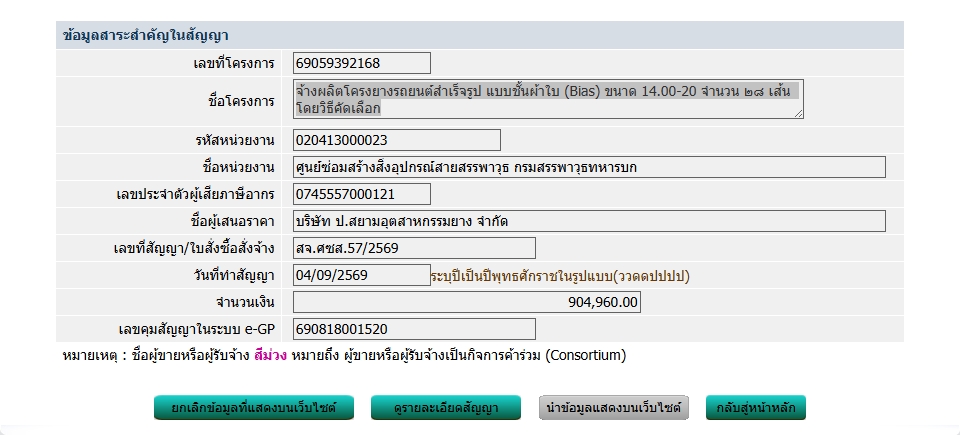Click the contract number field สจ.ศซส.57/2569
The width and height of the screenshot is (960, 435).
414,248
